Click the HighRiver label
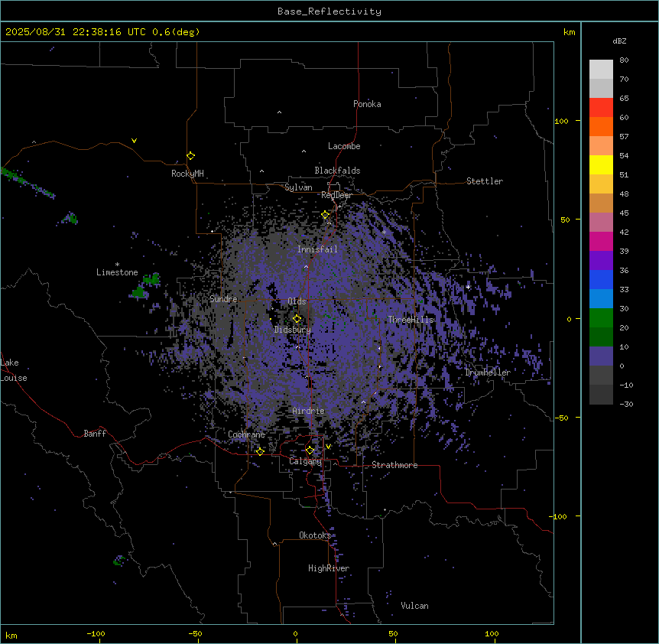659x644 pixels. (329, 568)
